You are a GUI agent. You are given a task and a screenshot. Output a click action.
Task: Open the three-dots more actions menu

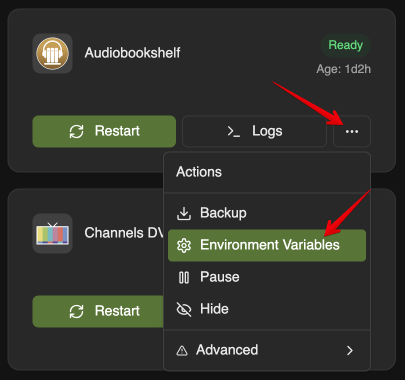tap(352, 131)
